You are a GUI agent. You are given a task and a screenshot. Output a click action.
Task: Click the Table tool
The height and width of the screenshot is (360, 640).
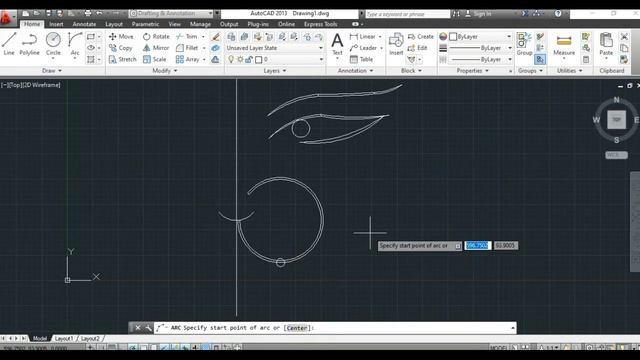tap(362, 59)
